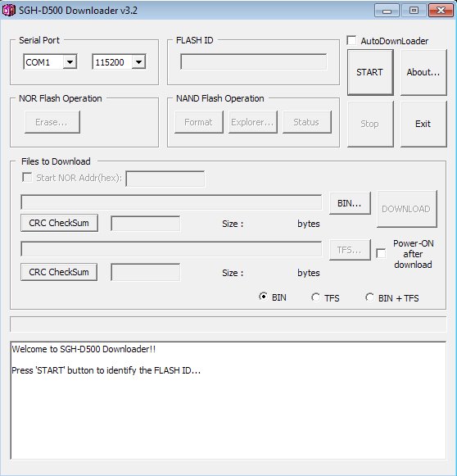Image resolution: width=457 pixels, height=476 pixels.
Task: Click the Exit button
Action: coord(423,124)
